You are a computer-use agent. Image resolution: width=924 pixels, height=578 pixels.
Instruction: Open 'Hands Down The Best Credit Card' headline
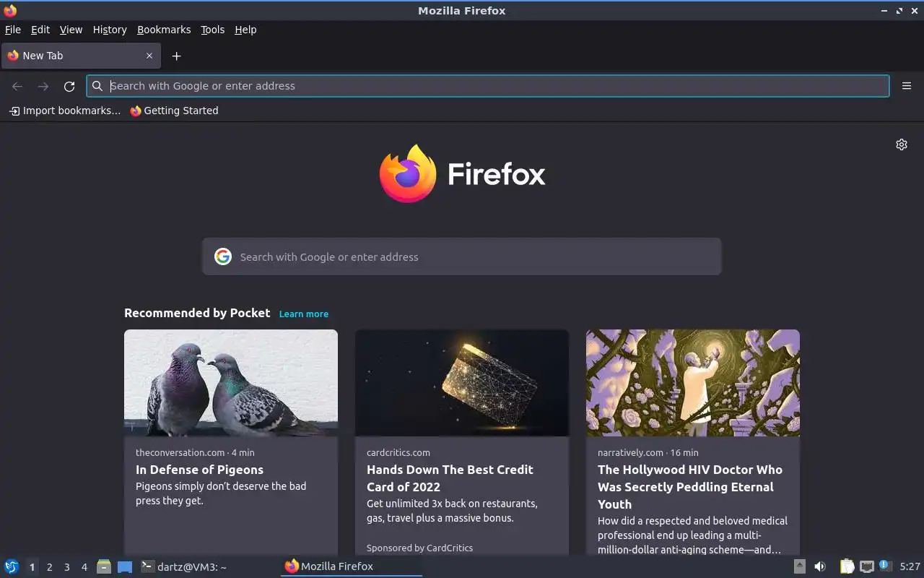[450, 478]
